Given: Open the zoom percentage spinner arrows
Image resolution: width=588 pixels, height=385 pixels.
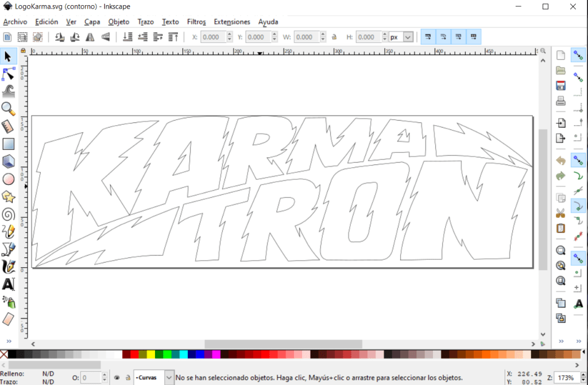Looking at the screenshot, I should point(582,378).
